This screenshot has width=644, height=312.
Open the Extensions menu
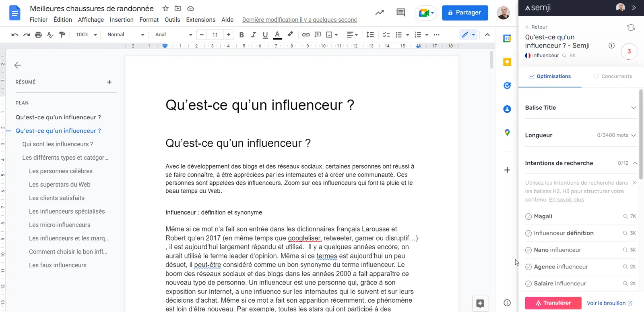tap(201, 20)
